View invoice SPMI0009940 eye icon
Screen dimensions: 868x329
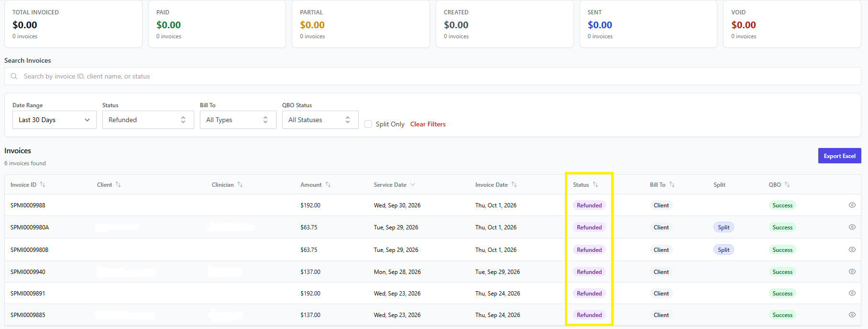(852, 272)
